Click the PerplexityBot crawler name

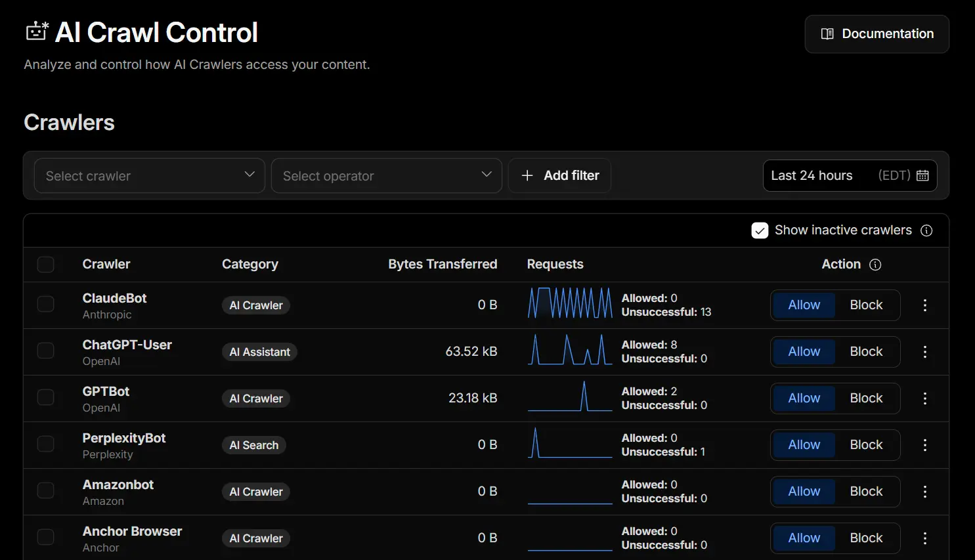[123, 438]
